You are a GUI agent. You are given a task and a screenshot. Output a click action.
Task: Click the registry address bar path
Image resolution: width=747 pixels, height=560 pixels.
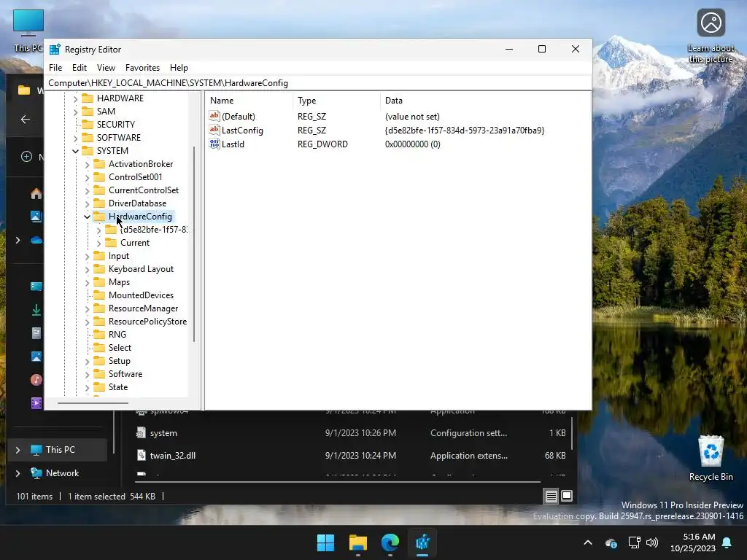tap(169, 83)
